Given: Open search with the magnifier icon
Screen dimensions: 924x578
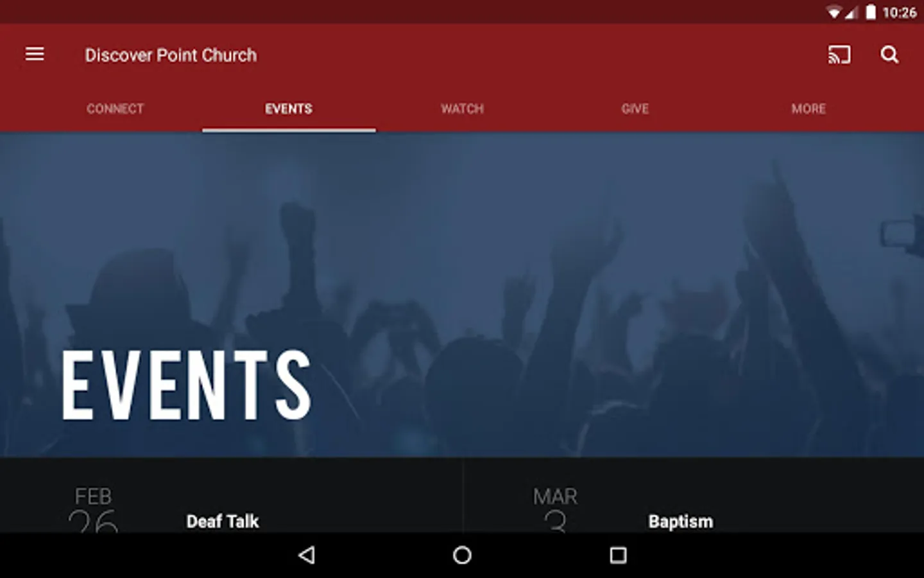Looking at the screenshot, I should (x=889, y=55).
